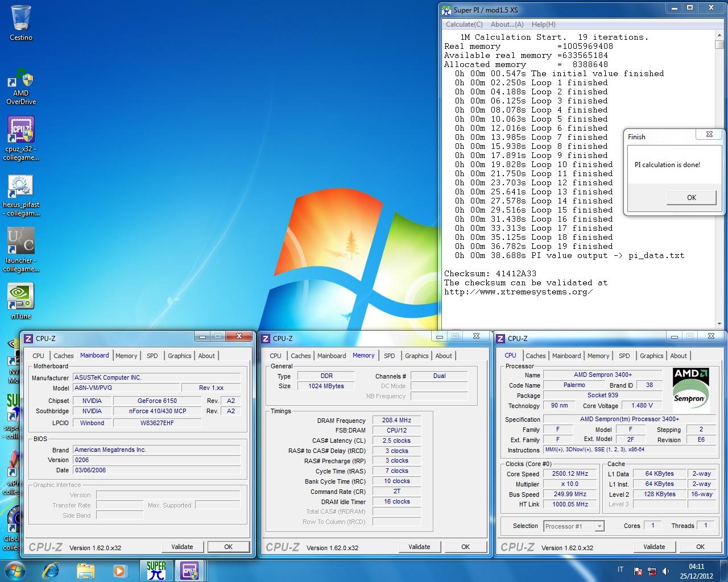The image size is (728, 582).
Task: Open the Caches tab in right CPU-Z window
Action: (x=536, y=356)
